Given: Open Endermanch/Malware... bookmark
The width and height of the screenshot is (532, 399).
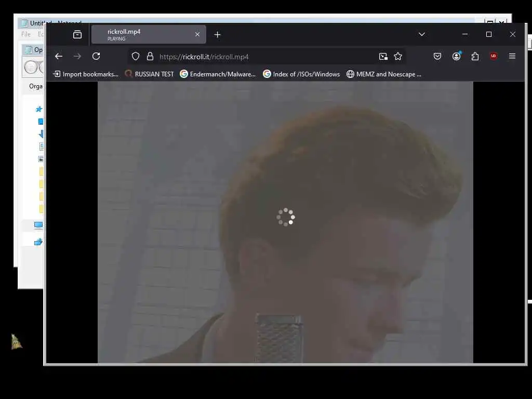Looking at the screenshot, I should coord(218,74).
